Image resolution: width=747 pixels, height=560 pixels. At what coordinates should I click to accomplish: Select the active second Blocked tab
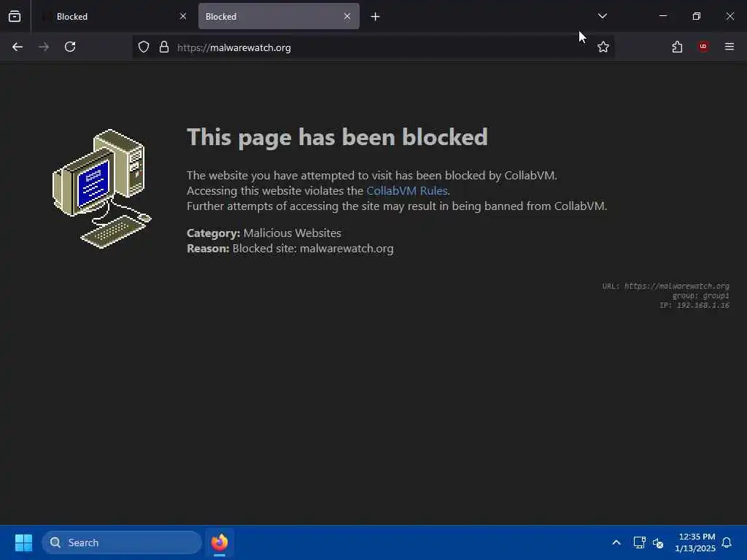click(x=279, y=16)
